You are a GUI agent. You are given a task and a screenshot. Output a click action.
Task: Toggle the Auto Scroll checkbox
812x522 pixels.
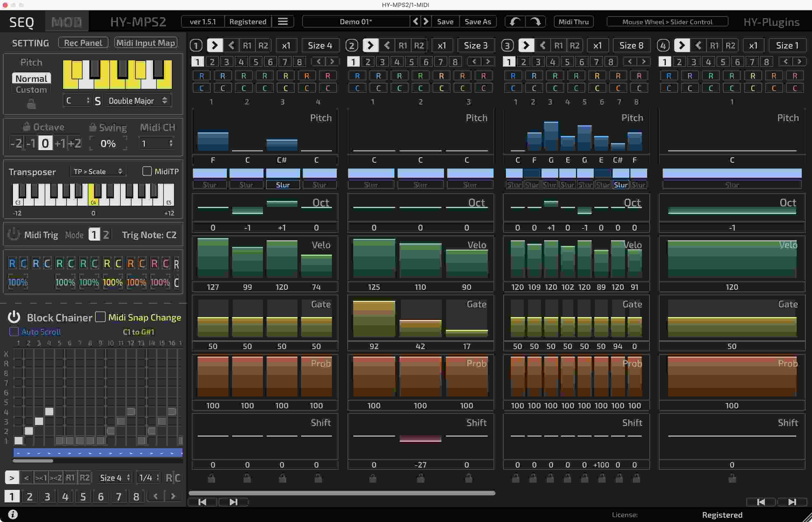pyautogui.click(x=14, y=332)
